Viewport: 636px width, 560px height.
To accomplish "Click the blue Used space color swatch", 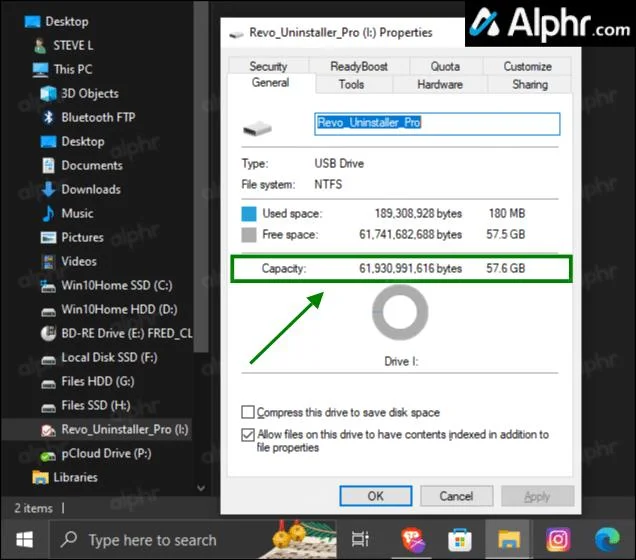I will [249, 214].
